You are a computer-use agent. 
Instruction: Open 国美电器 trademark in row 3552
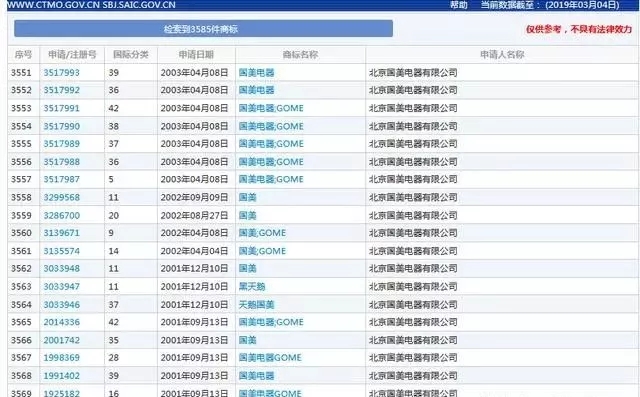(x=256, y=90)
